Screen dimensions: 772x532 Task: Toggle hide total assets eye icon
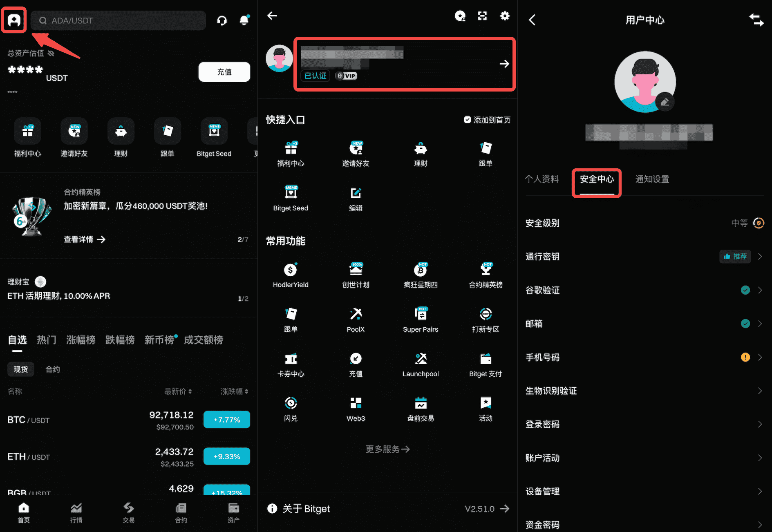[x=51, y=53]
